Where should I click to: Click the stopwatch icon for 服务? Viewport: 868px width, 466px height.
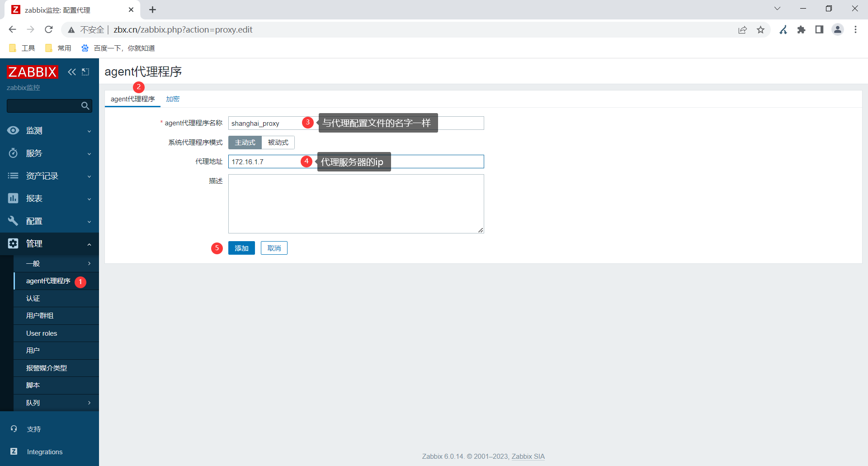[x=13, y=153]
